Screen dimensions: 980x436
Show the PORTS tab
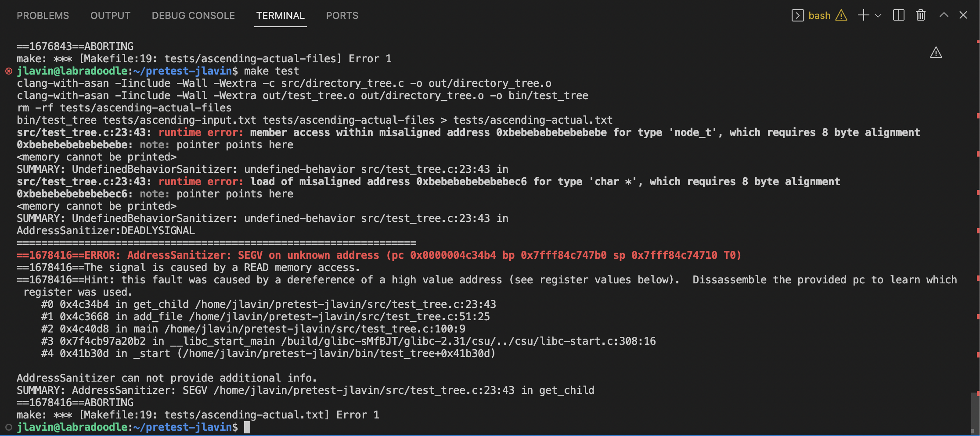[342, 15]
